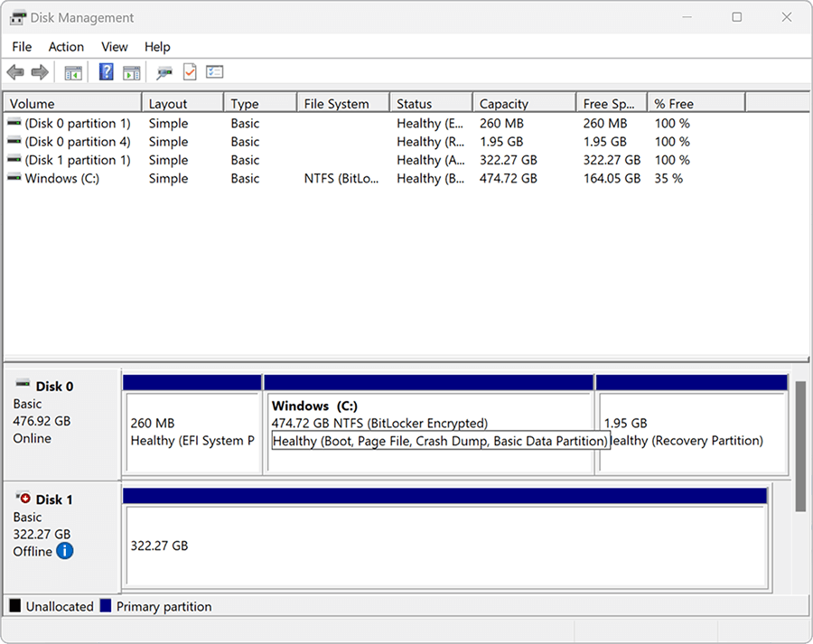Click the "Offline" status of Disk 1
Screen dimensions: 813x644
coord(33,551)
